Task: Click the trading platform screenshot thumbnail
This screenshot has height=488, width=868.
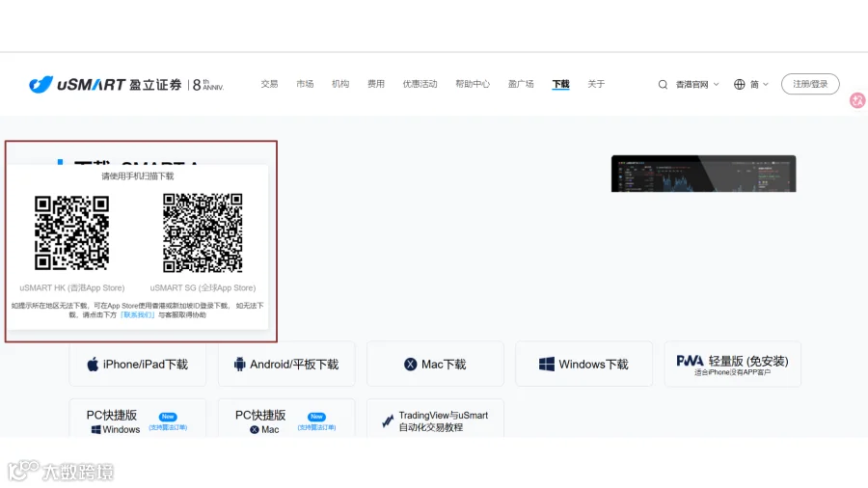Action: click(x=704, y=174)
